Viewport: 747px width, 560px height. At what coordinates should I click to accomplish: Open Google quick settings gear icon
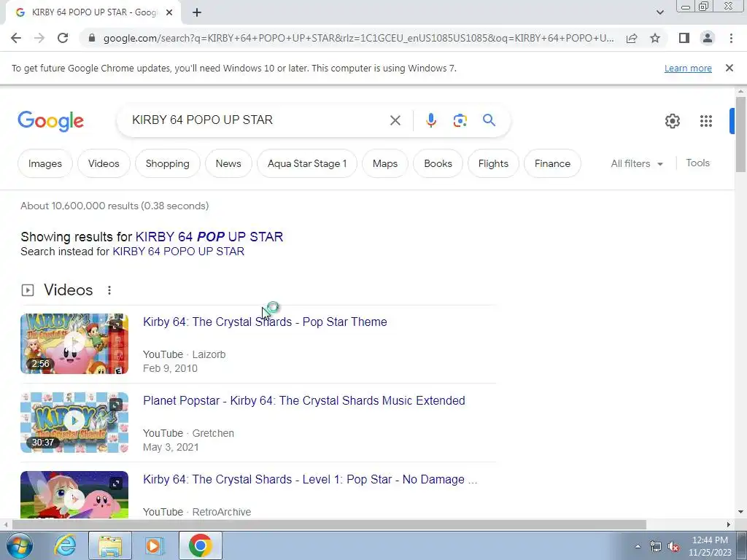coord(672,121)
